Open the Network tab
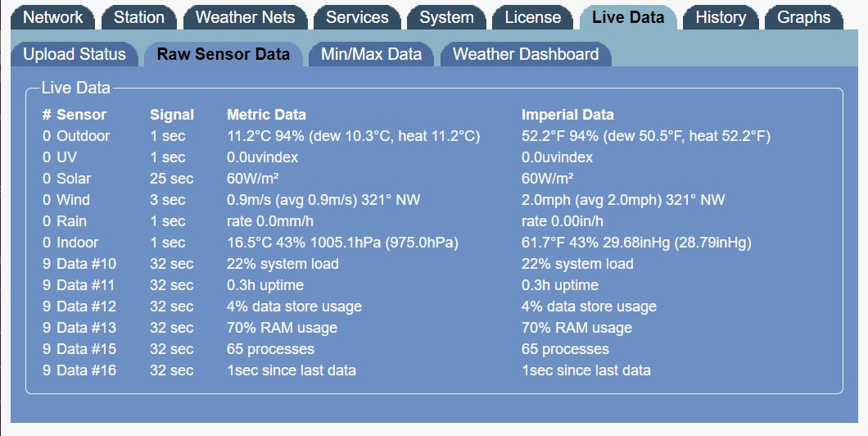Image resolution: width=868 pixels, height=436 pixels. (x=53, y=18)
